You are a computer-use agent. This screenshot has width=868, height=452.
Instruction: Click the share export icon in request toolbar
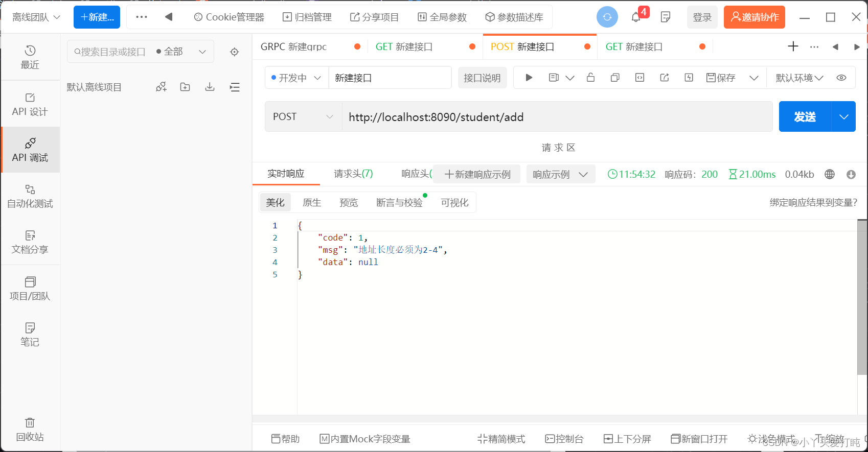click(x=664, y=78)
